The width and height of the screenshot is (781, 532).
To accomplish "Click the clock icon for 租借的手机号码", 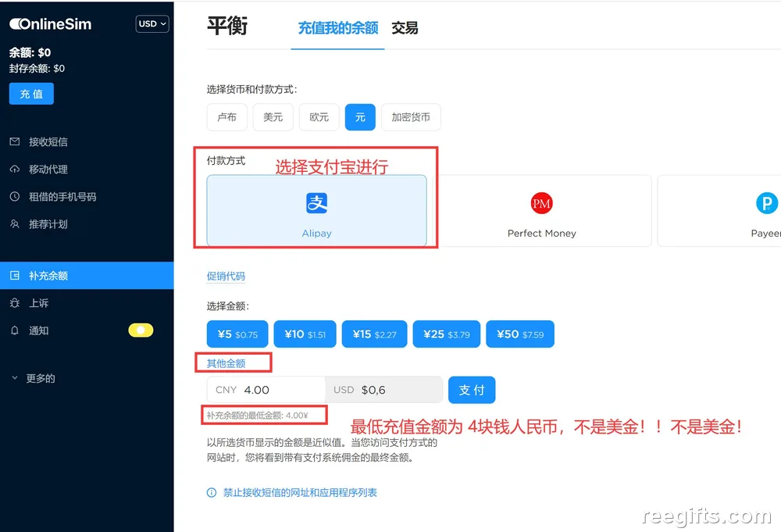I will [x=15, y=196].
